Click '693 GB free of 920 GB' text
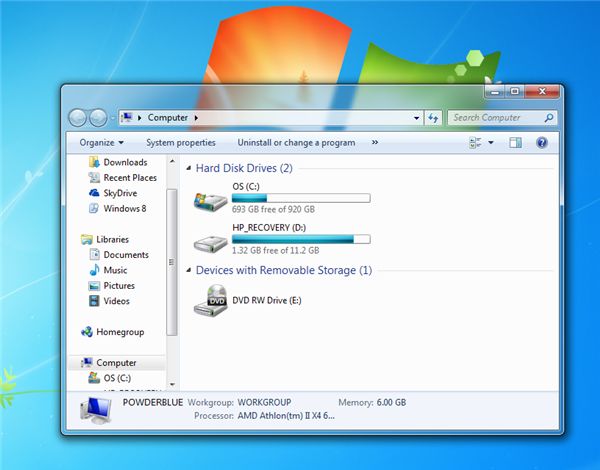 point(273,209)
